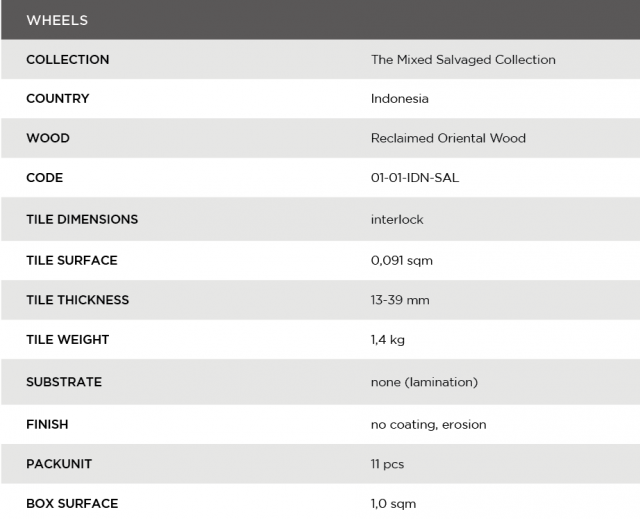The image size is (640, 519).
Task: Select product code 01-01-IDN-SAL
Action: click(x=415, y=178)
